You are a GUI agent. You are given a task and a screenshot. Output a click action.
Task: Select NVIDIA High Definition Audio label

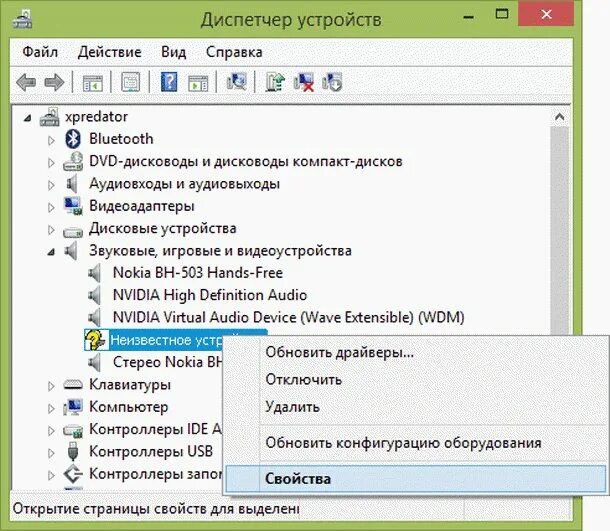click(210, 295)
